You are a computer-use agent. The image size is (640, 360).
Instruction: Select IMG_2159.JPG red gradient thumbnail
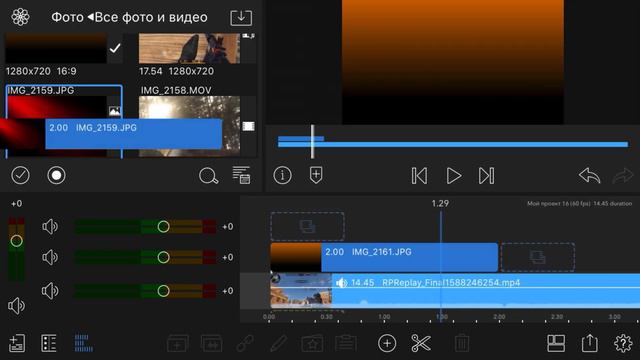tap(57, 107)
